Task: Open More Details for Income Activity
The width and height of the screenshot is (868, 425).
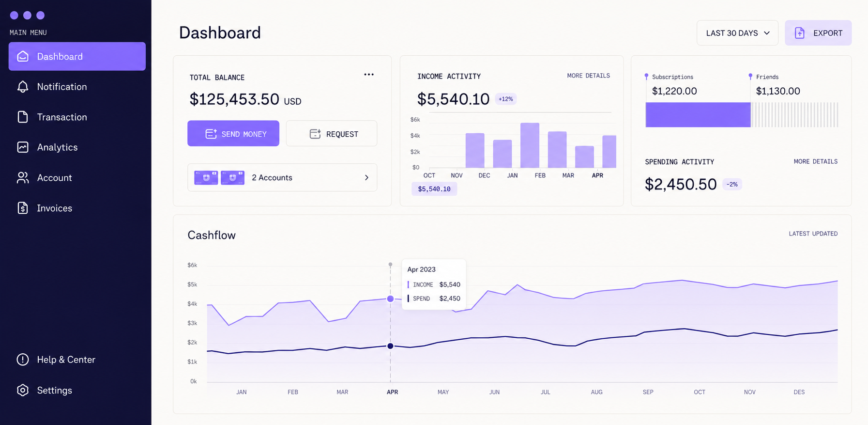Action: 588,76
